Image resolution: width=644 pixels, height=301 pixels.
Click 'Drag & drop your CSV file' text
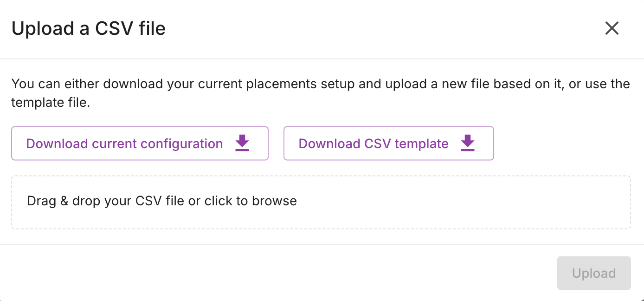point(162,201)
